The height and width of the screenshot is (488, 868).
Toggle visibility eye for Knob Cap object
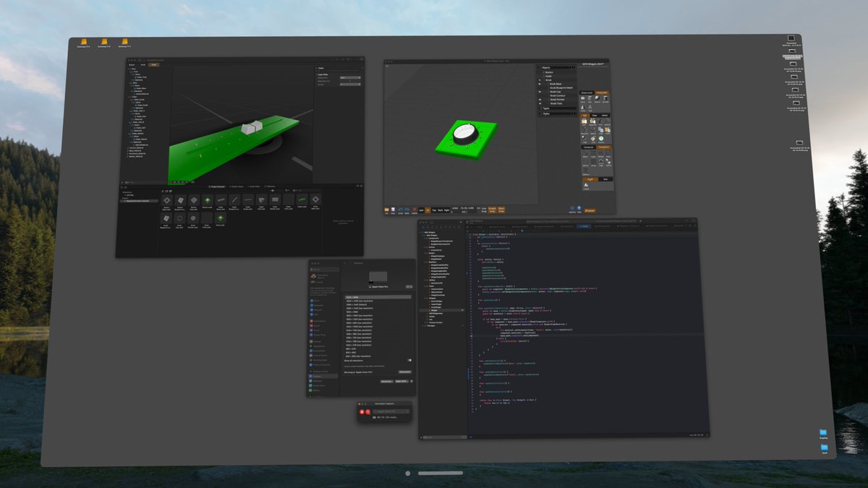(x=540, y=92)
